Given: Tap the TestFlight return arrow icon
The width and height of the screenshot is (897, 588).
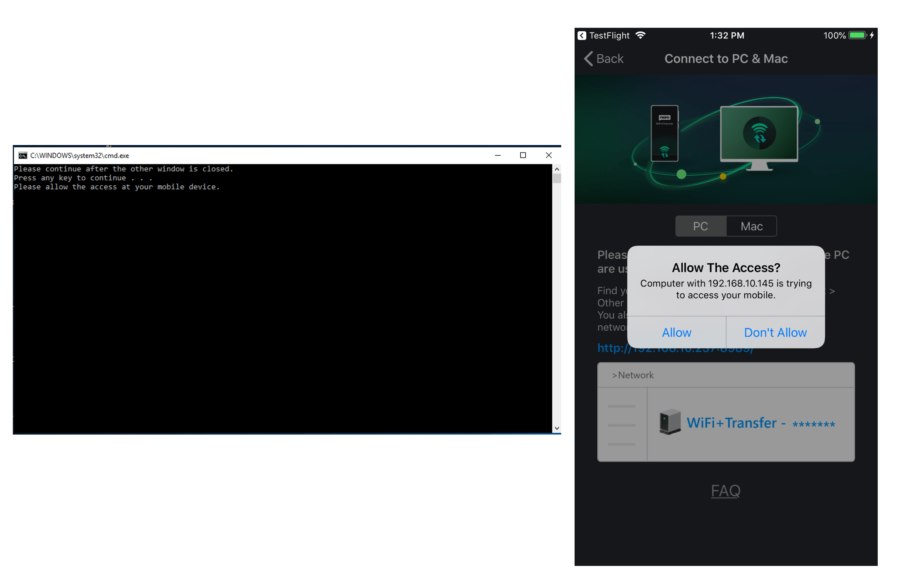Looking at the screenshot, I should point(582,35).
